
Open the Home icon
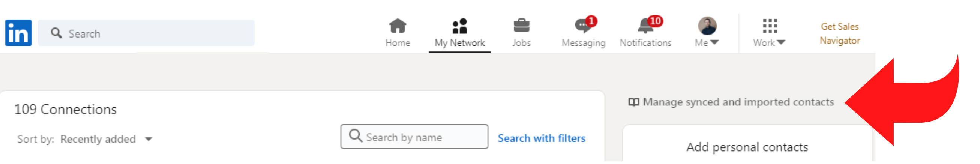pyautogui.click(x=398, y=26)
